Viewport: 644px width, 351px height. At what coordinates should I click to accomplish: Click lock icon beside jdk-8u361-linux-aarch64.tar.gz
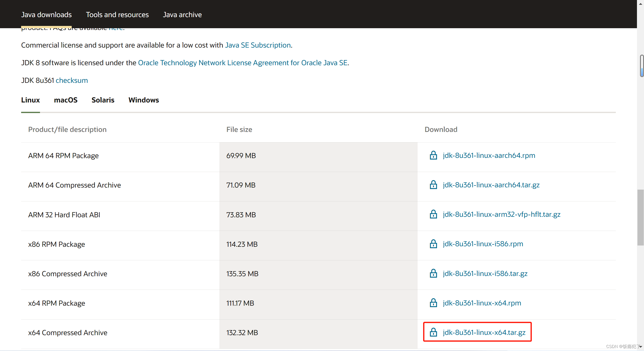433,185
